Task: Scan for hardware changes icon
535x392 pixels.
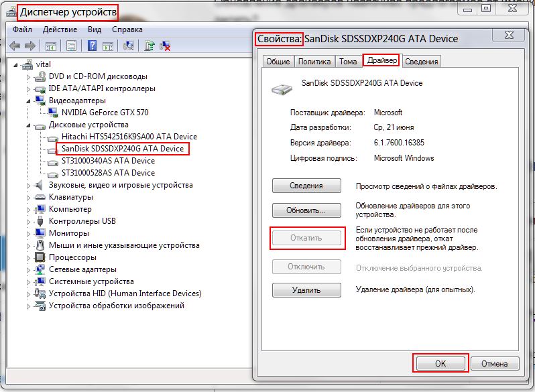Action: click(x=129, y=45)
